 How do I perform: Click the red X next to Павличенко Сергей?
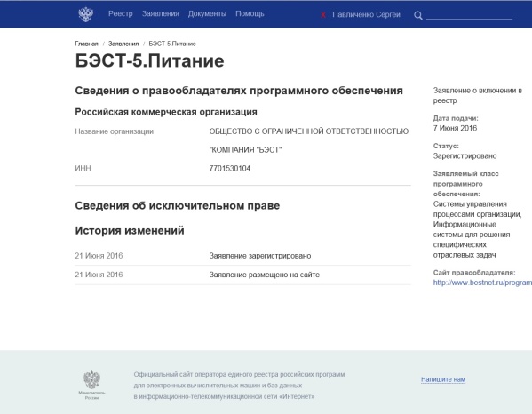click(x=323, y=15)
